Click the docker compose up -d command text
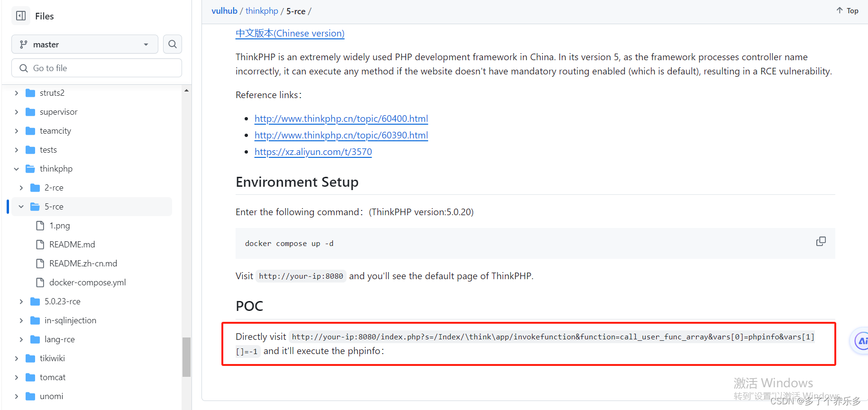The width and height of the screenshot is (868, 410). [x=289, y=244]
